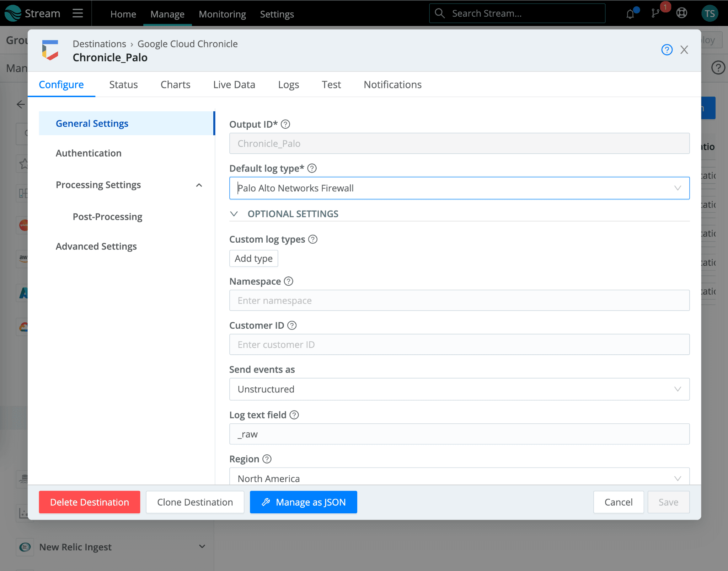This screenshot has width=728, height=571.
Task: Click the Add type button
Action: 253,259
